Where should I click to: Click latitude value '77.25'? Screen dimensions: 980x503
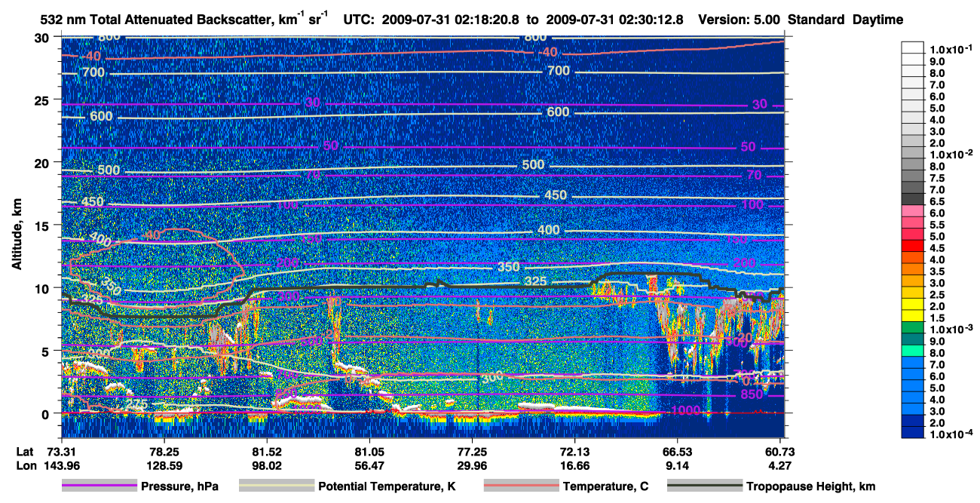click(472, 451)
